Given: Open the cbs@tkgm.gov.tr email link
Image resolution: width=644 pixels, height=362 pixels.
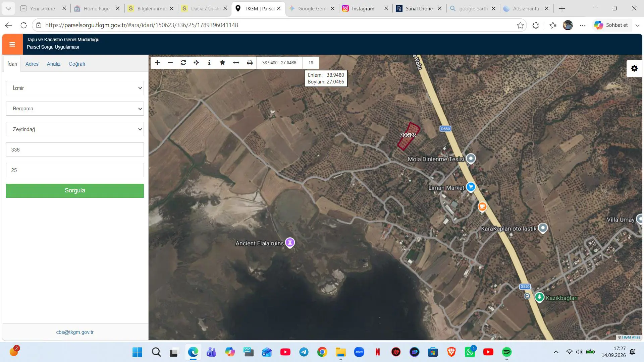Looking at the screenshot, I should [75, 332].
